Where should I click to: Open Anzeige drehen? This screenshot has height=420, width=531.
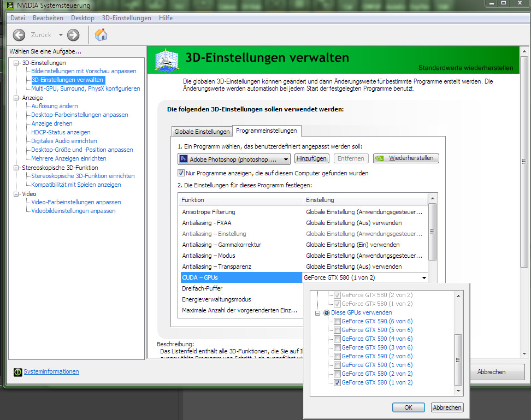(52, 123)
